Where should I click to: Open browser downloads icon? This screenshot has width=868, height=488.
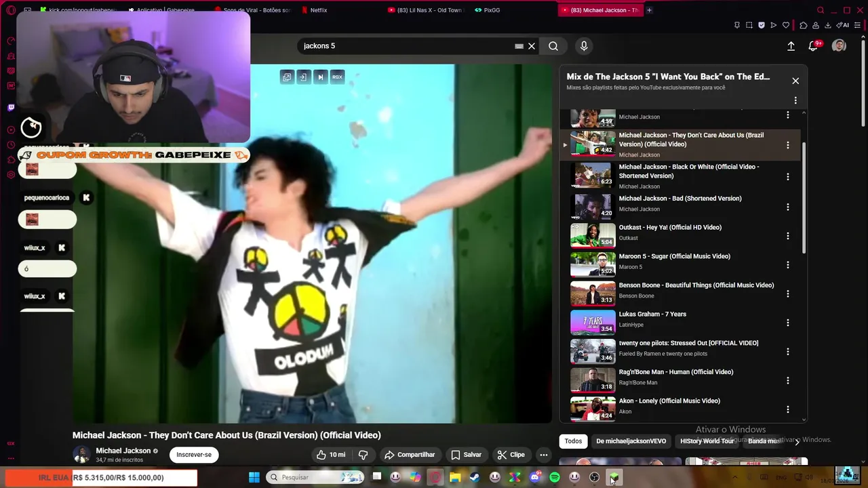(829, 25)
